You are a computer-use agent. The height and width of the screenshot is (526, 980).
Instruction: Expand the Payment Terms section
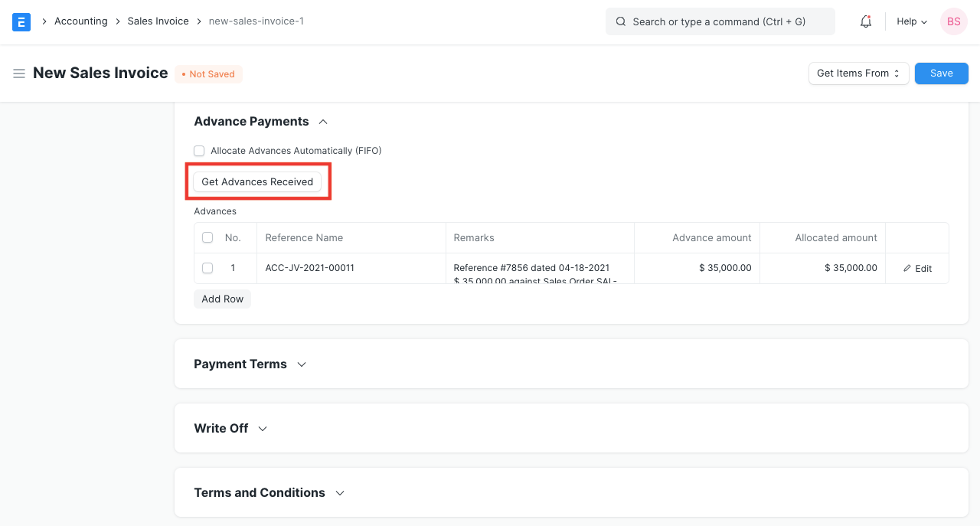(x=301, y=364)
